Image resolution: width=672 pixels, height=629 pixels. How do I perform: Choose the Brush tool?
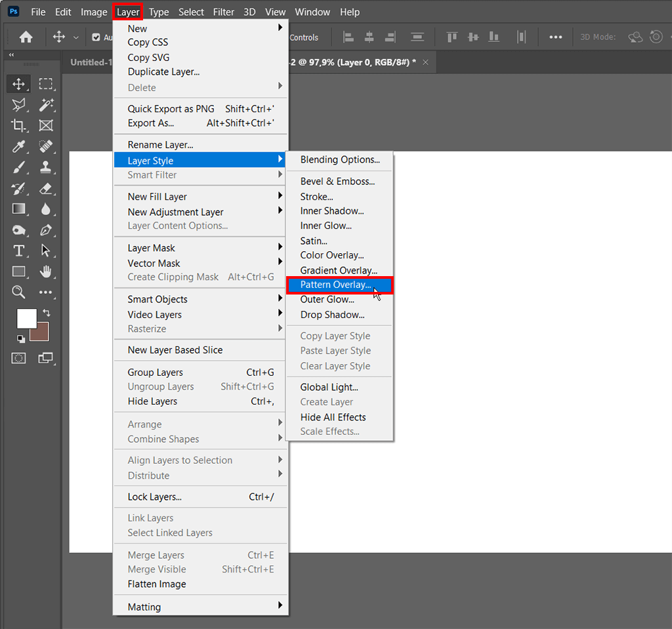coord(18,167)
